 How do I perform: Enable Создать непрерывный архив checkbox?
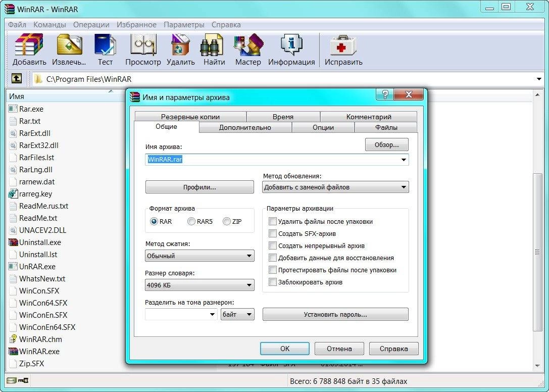tap(272, 246)
